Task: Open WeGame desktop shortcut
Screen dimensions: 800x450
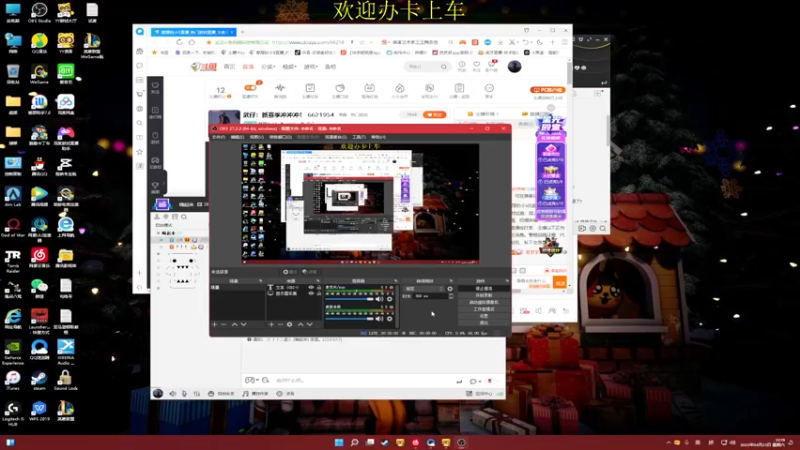Action: [x=39, y=74]
